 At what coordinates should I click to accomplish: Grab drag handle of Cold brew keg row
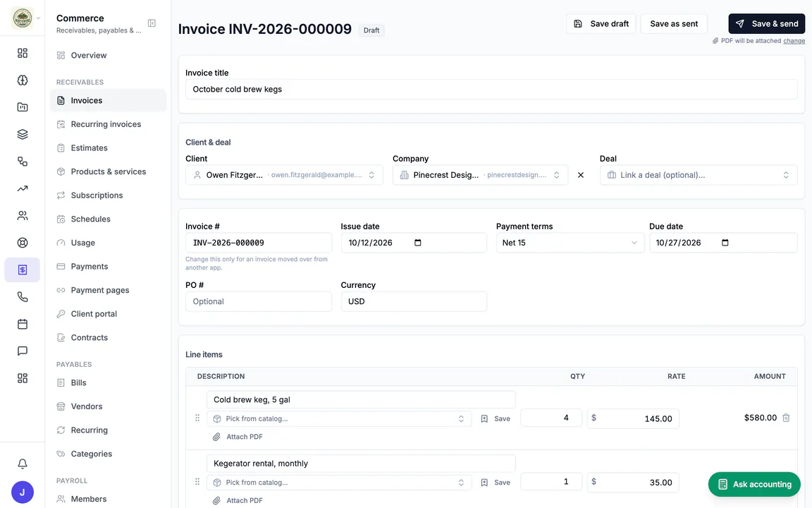pyautogui.click(x=197, y=418)
